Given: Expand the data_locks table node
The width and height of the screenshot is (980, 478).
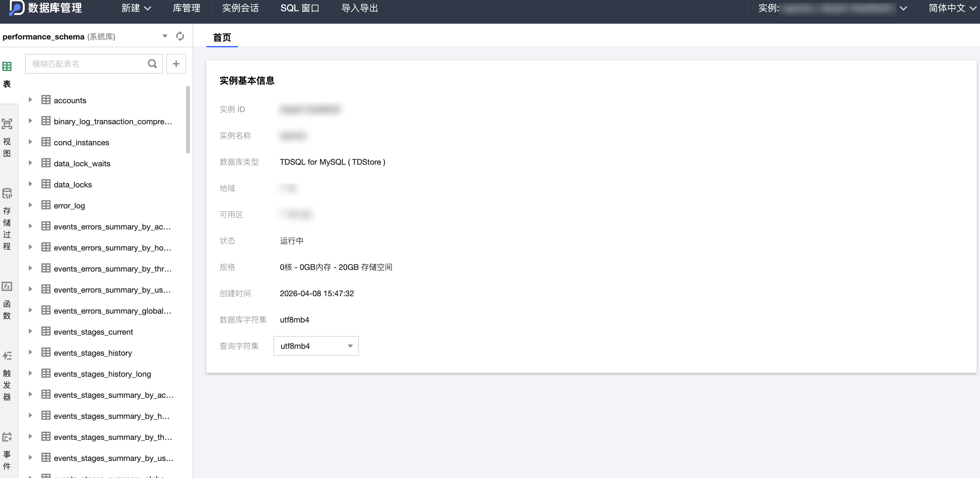Looking at the screenshot, I should 31,184.
